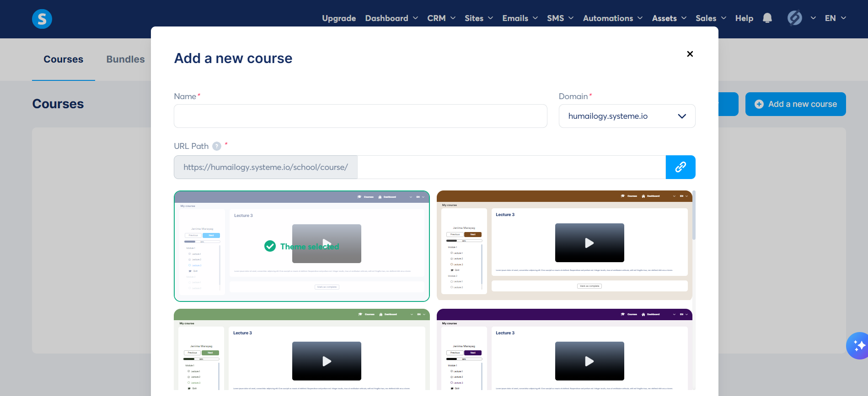Screen dimensions: 868x396
Task: Select the blue-gray selected theme thumbnail
Action: pos(302,246)
